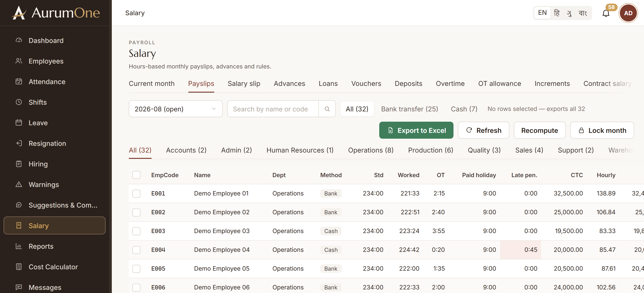Click the Resignation exit icon
The width and height of the screenshot is (644, 293).
[19, 143]
